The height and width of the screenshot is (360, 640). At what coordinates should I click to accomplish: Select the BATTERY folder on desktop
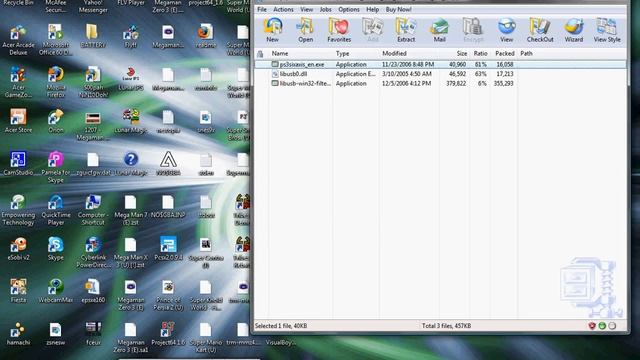[93, 36]
